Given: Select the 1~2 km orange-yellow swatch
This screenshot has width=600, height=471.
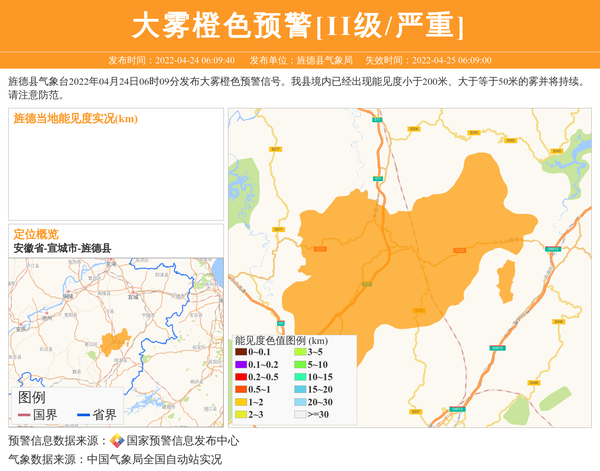Looking at the screenshot, I should point(241,402).
